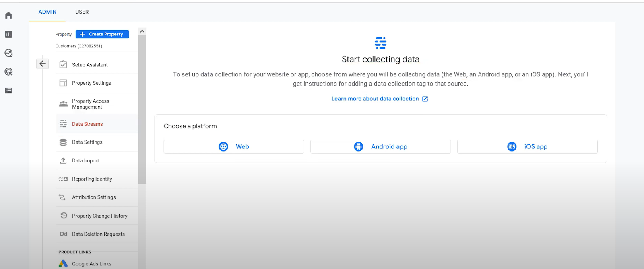Screen dimensions: 644x269
Task: Open Data Streams menu item
Action: click(87, 124)
